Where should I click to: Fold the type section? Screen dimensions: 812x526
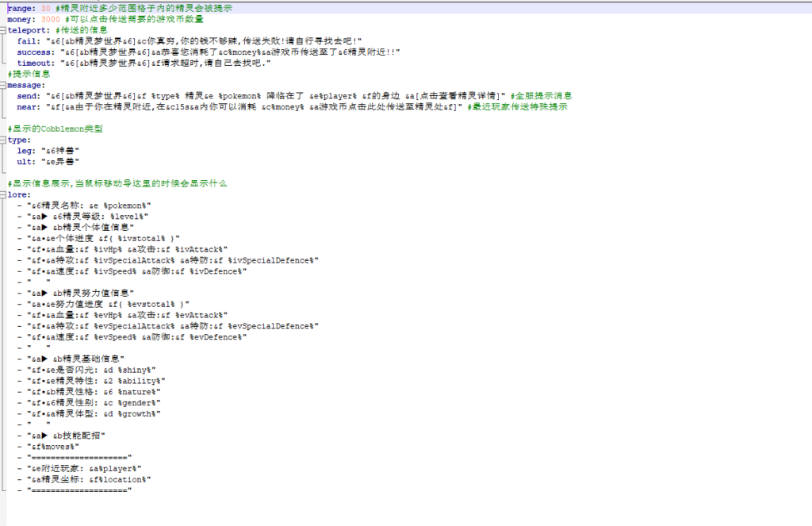click(x=3, y=140)
